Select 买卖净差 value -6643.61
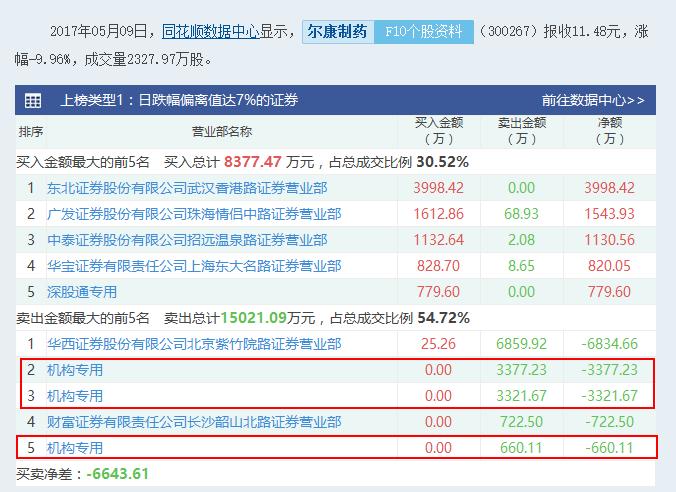Viewport: 676px width, 492px height. [118, 474]
